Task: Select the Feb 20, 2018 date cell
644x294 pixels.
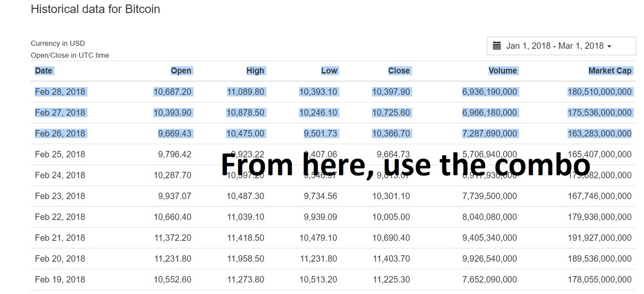Action: click(x=60, y=259)
